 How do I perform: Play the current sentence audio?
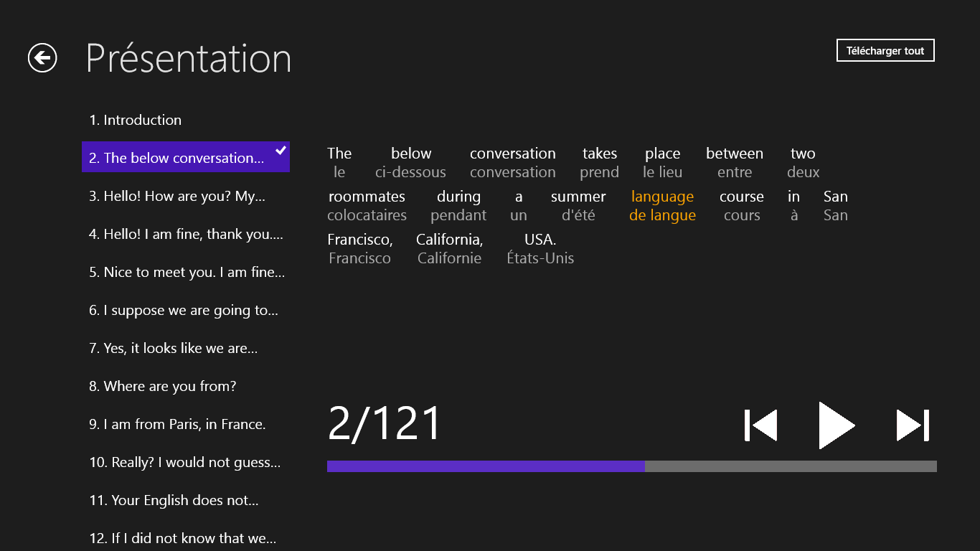(x=837, y=425)
